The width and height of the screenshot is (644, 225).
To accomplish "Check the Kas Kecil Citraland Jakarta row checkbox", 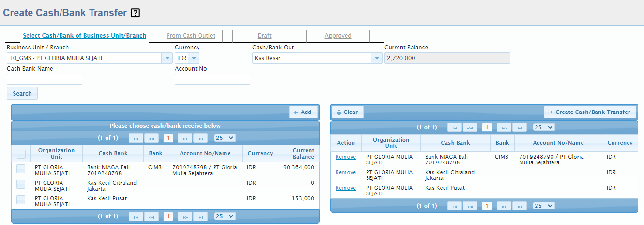I will coord(21,184).
